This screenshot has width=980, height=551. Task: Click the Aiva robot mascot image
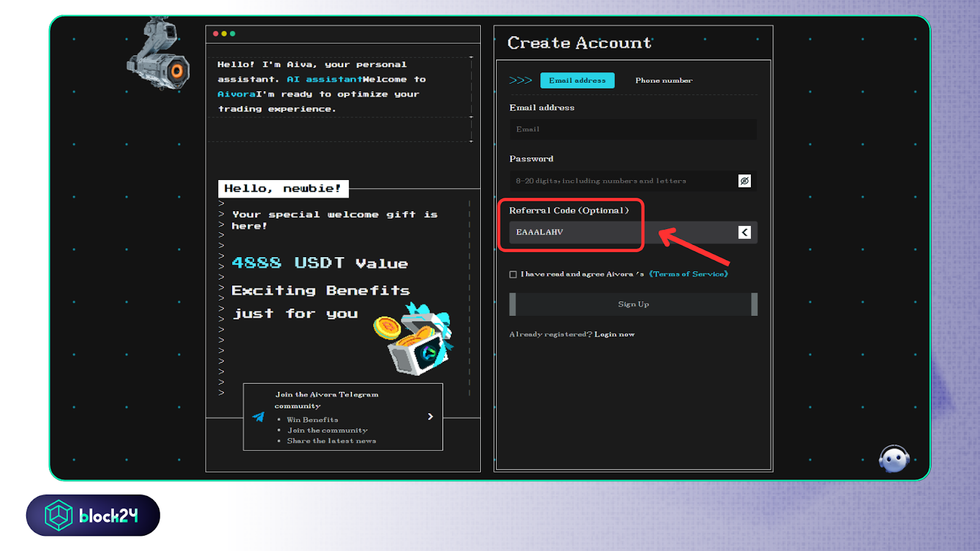click(158, 54)
